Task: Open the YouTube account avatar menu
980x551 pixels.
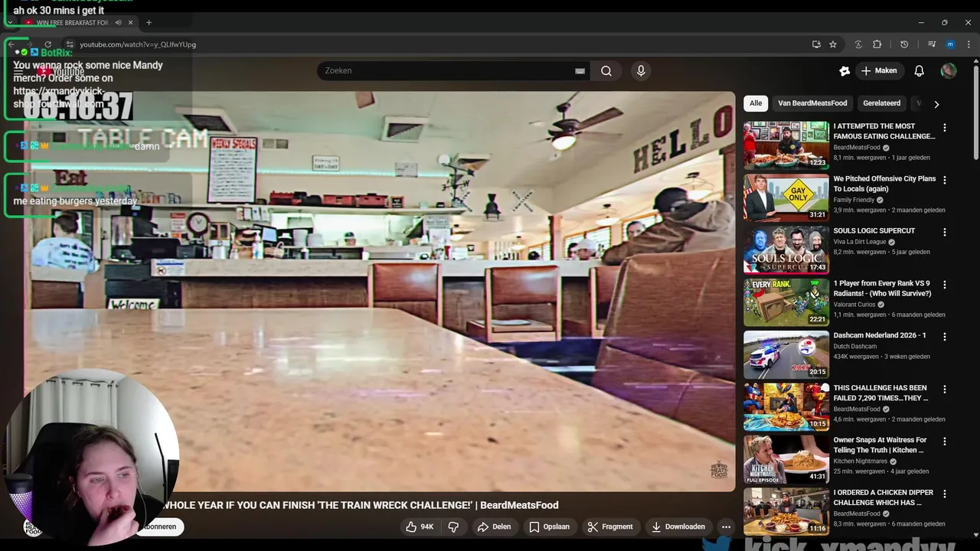Action: click(x=949, y=70)
